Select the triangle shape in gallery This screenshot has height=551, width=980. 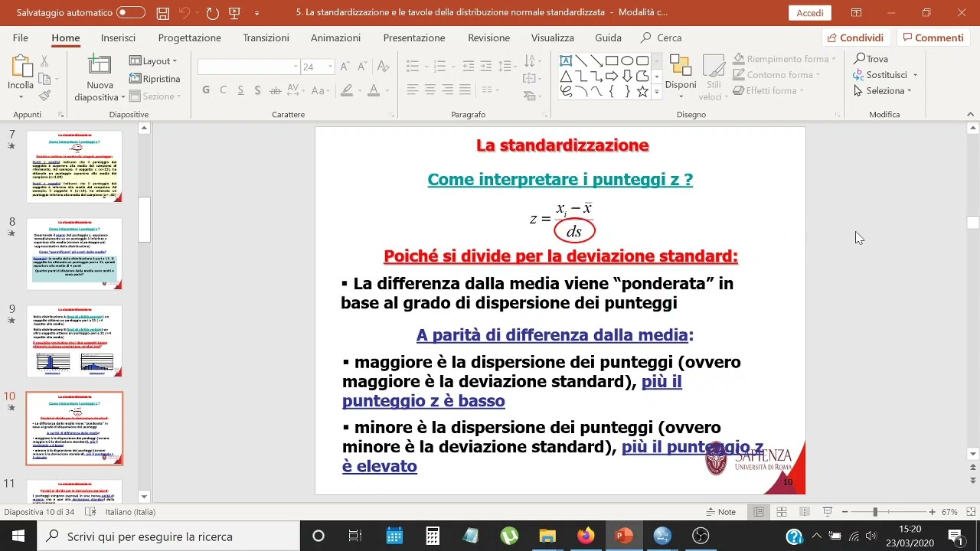(566, 76)
